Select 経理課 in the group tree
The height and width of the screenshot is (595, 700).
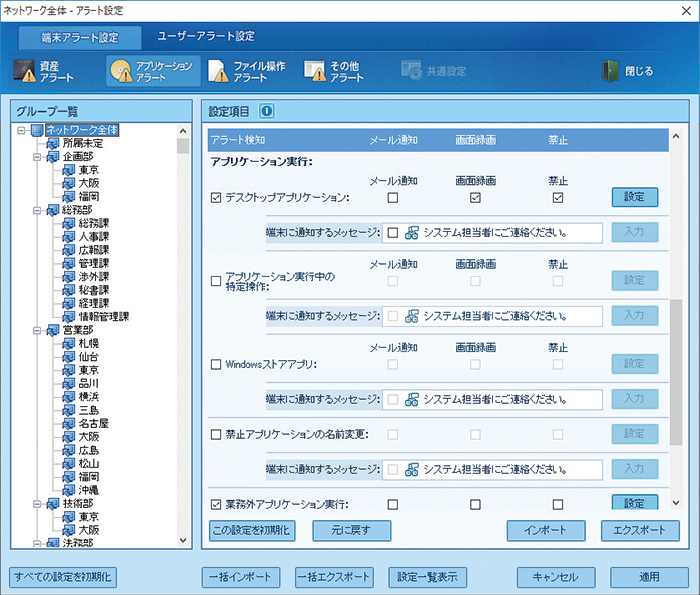coord(94,304)
